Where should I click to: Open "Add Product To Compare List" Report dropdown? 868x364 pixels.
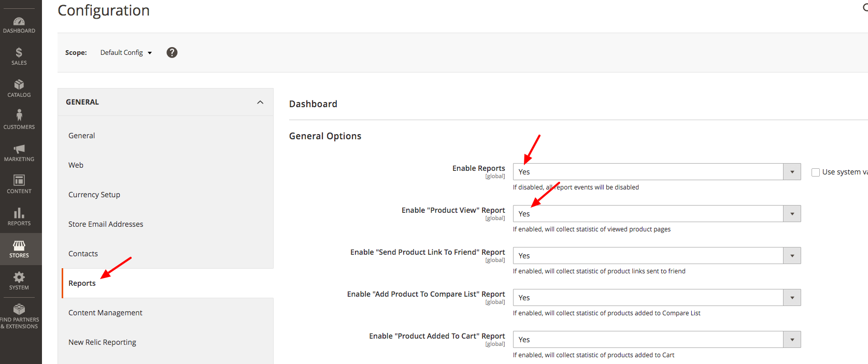coord(657,298)
